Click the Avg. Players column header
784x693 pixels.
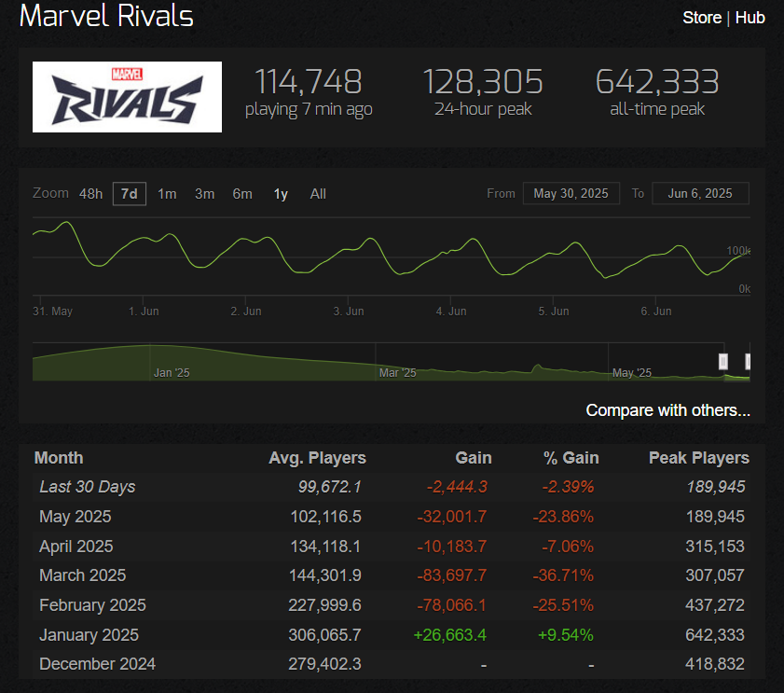pyautogui.click(x=318, y=458)
